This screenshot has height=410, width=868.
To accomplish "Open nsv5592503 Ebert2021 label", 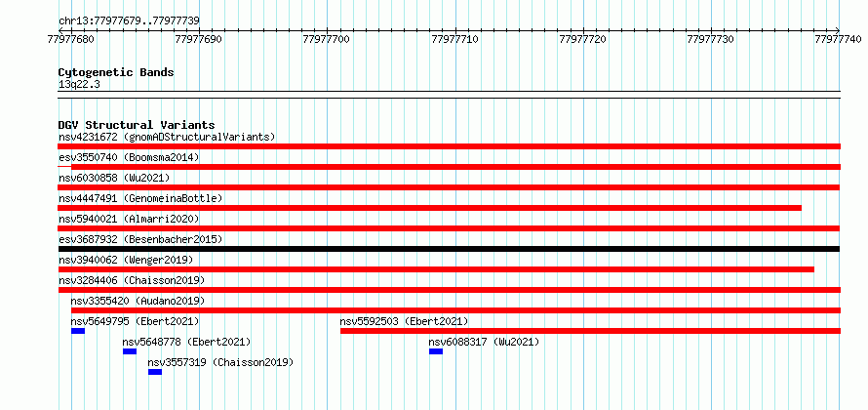I will [x=404, y=321].
